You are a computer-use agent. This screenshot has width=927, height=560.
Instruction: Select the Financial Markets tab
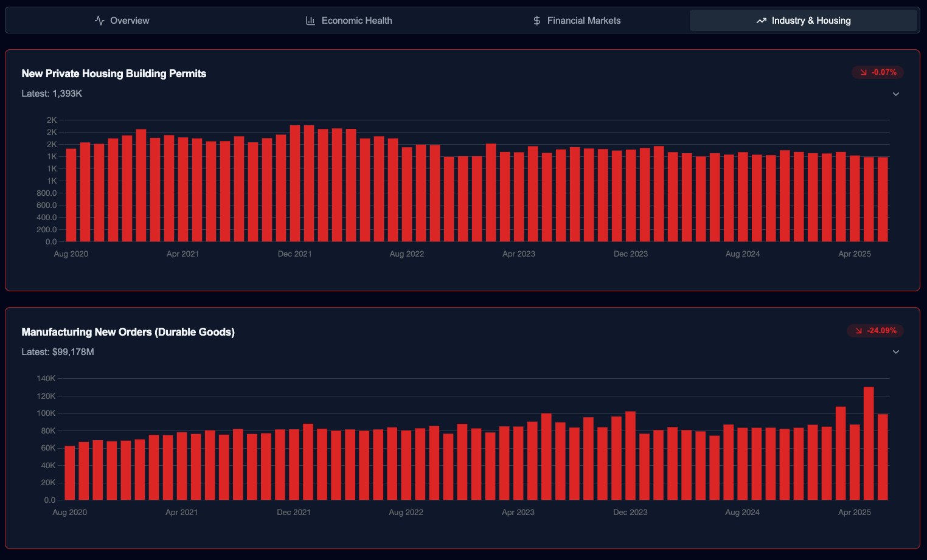point(577,21)
